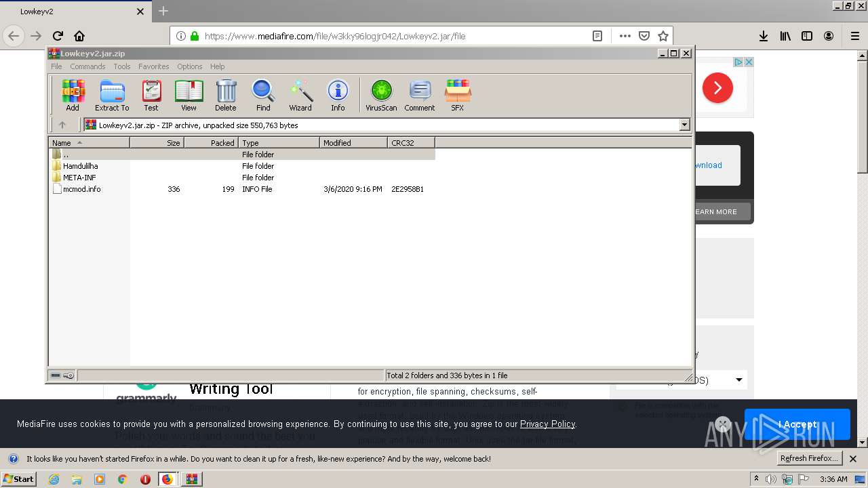Open Internet Explorer from taskbar
Screen dimensions: 868x488
pyautogui.click(x=54, y=479)
